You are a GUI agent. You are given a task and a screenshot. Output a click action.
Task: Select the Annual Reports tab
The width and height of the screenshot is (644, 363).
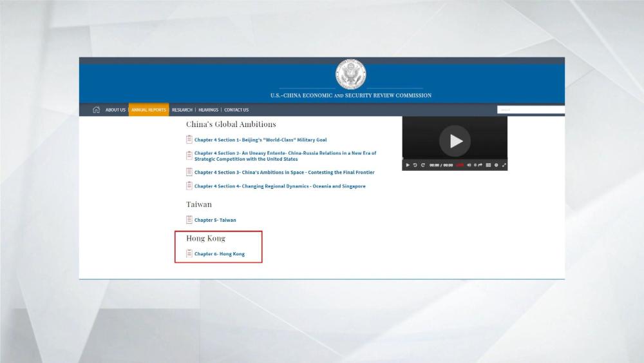149,110
